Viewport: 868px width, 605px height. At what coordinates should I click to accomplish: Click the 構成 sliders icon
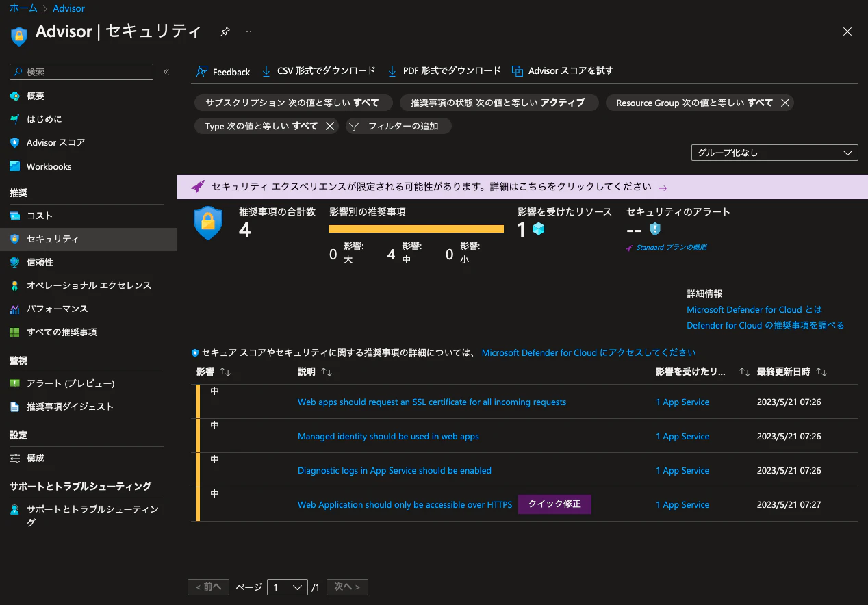(15, 458)
